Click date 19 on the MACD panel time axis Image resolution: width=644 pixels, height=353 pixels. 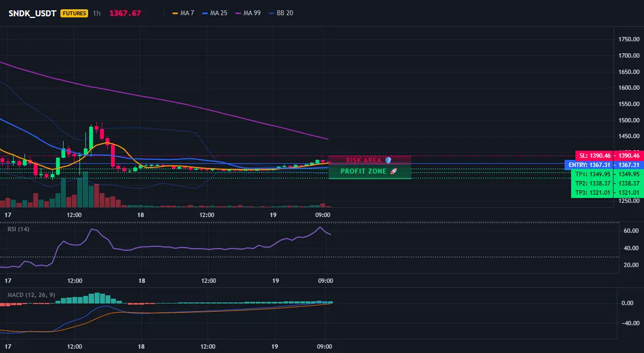[275, 346]
